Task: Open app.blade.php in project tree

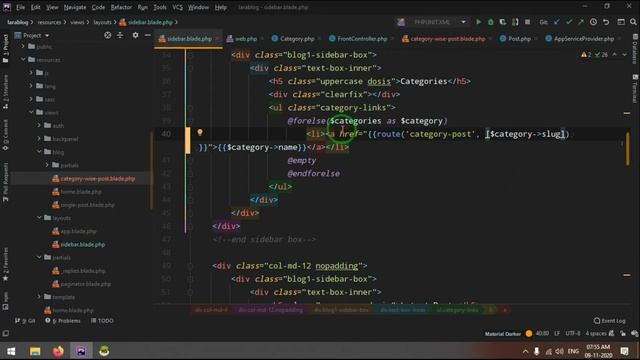Action: [78, 231]
